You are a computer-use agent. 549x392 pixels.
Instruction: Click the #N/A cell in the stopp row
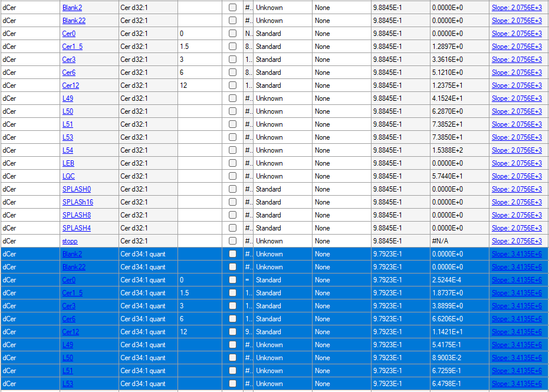tap(459, 241)
